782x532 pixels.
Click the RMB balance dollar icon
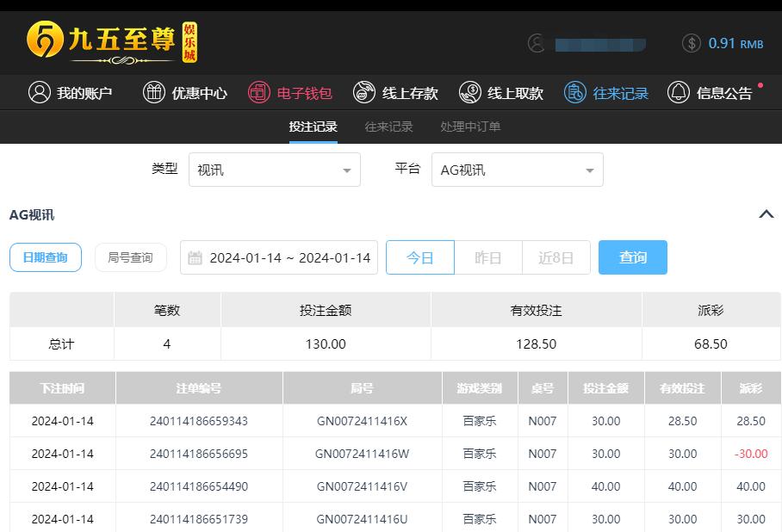tap(691, 43)
